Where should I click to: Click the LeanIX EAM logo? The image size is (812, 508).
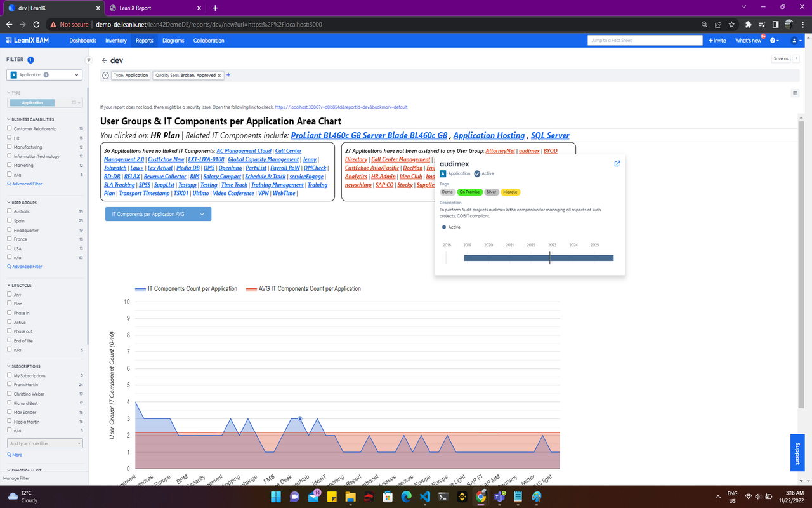click(27, 40)
